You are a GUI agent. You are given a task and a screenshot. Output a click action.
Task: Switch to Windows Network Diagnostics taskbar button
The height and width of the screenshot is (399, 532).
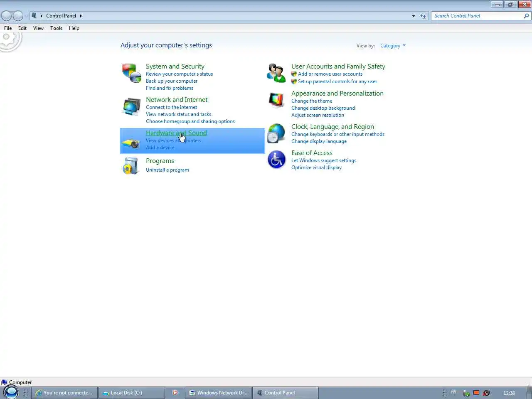218,392
